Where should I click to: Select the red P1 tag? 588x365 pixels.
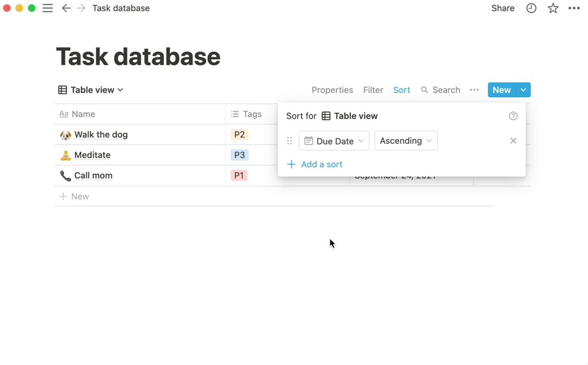239,175
